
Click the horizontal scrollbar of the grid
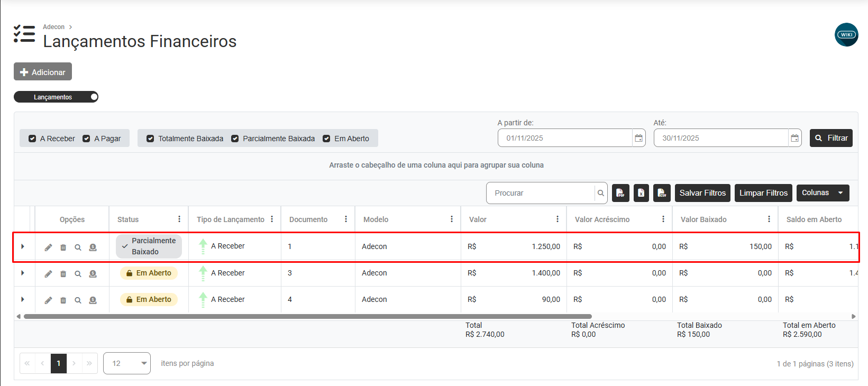point(307,317)
